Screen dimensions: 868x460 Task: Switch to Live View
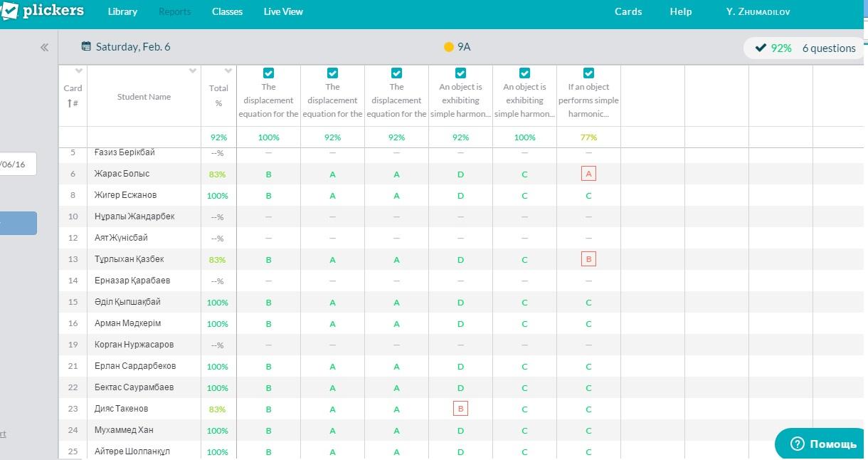coord(283,11)
